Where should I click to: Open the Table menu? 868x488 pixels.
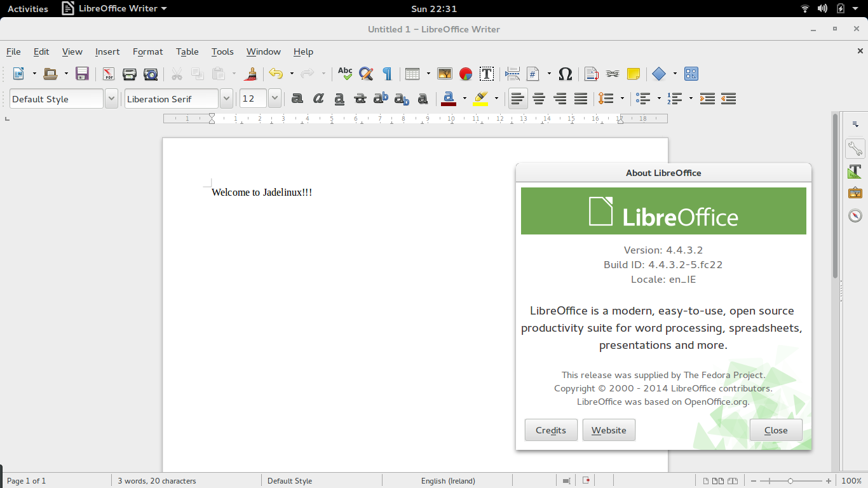tap(187, 51)
